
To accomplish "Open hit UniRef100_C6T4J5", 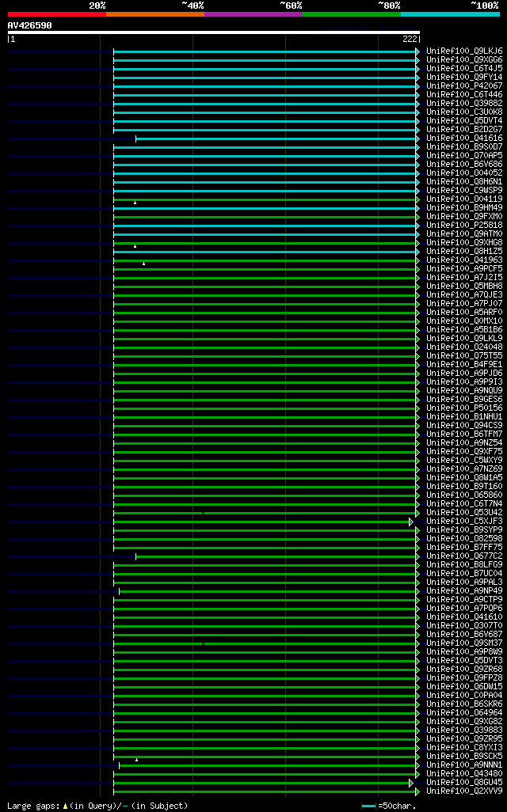I will pyautogui.click(x=464, y=69).
